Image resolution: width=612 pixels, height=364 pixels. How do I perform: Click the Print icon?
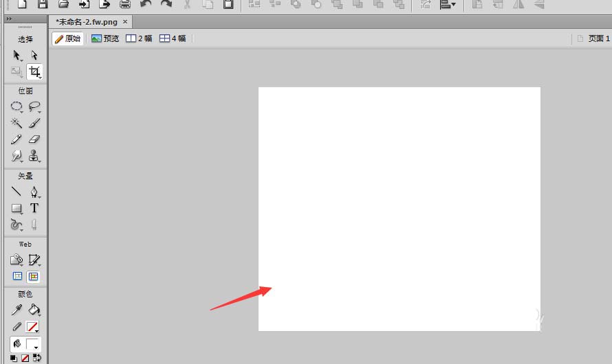point(125,4)
